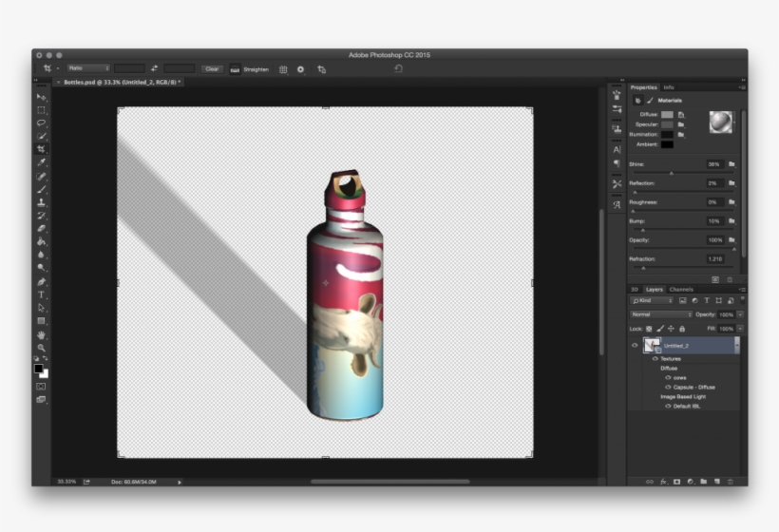Click the Diffuse color swatch
779x532 pixels.
pos(667,114)
